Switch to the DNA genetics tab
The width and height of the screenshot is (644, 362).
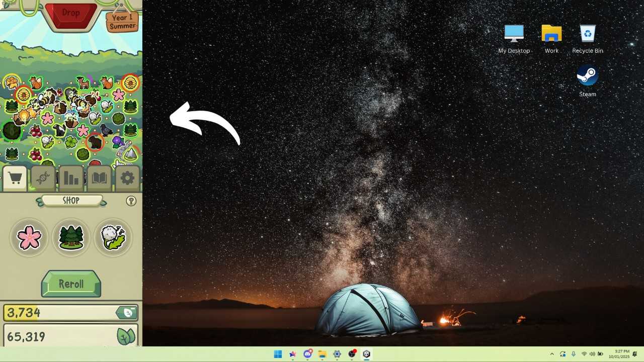click(43, 178)
